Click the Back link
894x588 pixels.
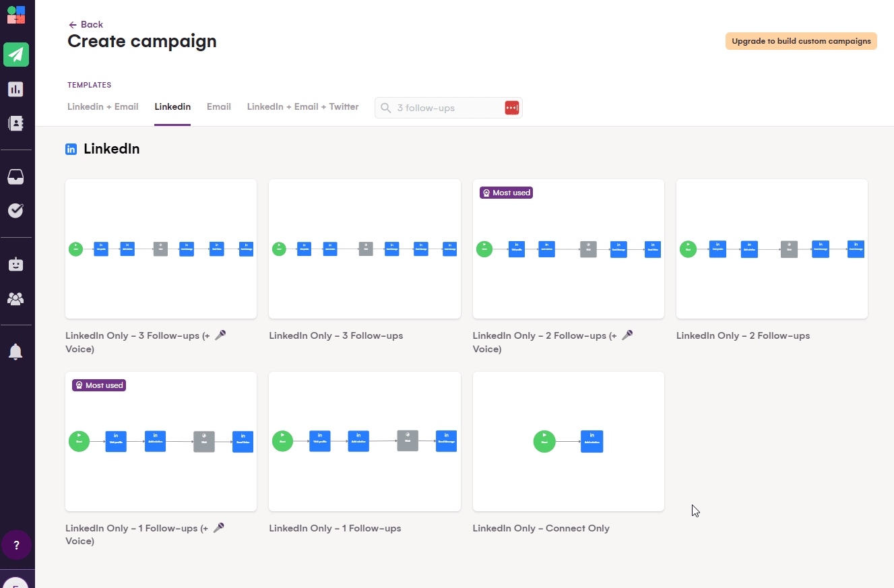[86, 24]
